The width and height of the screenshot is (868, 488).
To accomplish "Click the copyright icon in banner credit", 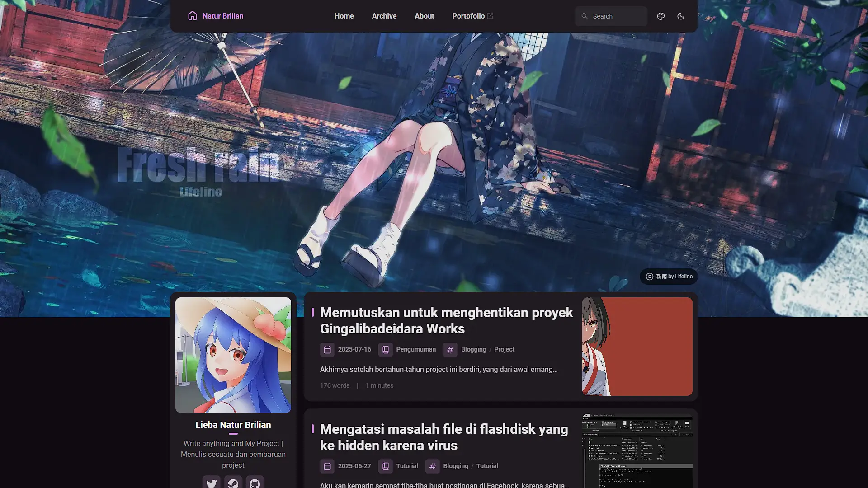I will tap(650, 277).
